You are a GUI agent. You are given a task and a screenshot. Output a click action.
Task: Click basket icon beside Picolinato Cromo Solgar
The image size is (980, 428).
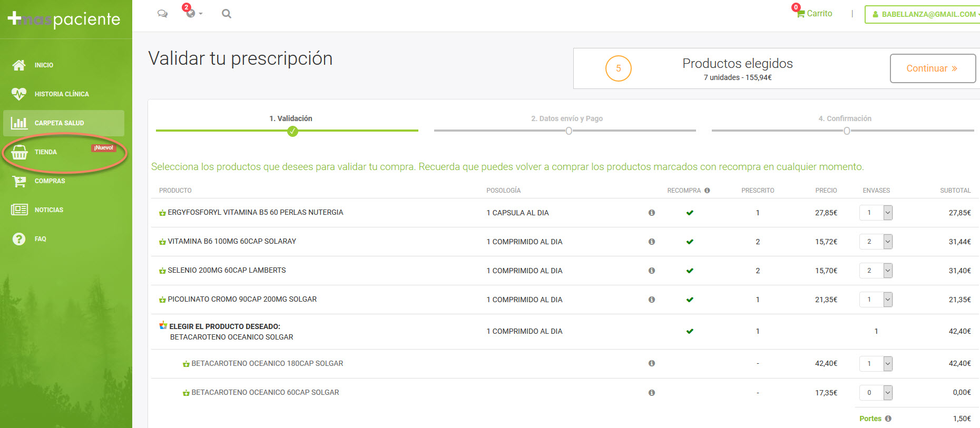pos(162,300)
